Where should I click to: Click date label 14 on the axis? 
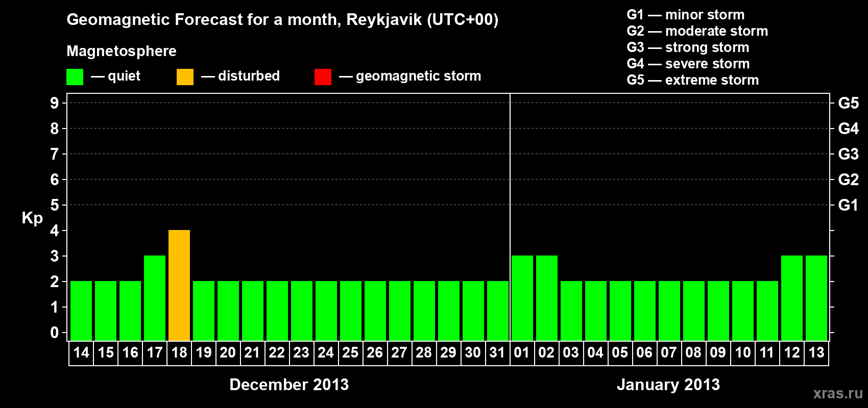point(81,352)
